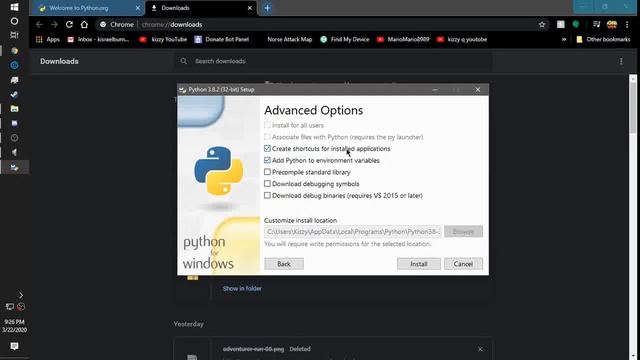Image resolution: width=640 pixels, height=360 pixels.
Task: Open 'Find My Device' bookmark
Action: click(345, 40)
